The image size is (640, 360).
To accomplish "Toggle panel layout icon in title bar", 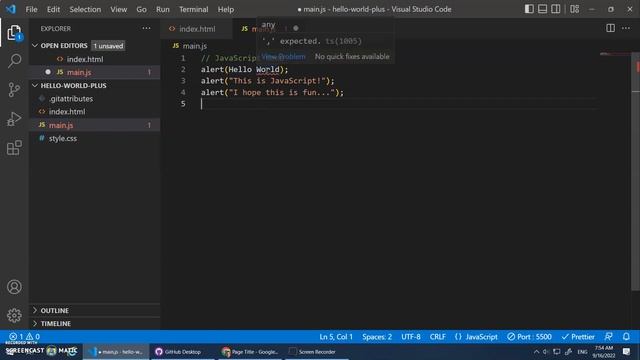I will tap(542, 9).
